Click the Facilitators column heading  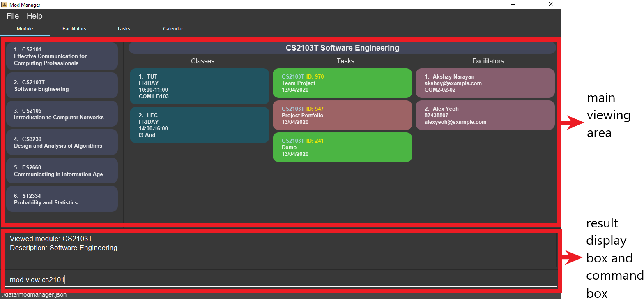click(488, 61)
